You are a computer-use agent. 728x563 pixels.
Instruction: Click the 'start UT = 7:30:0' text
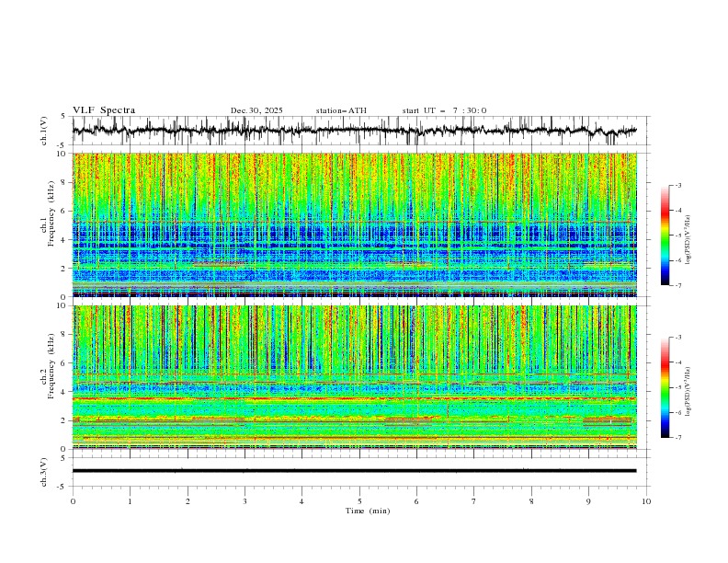click(x=444, y=110)
